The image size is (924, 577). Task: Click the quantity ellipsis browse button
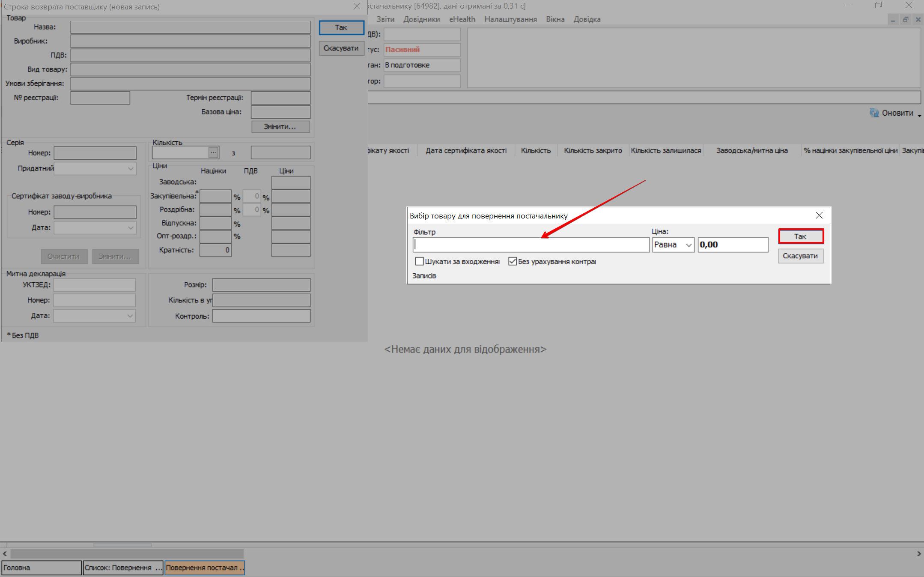(213, 152)
